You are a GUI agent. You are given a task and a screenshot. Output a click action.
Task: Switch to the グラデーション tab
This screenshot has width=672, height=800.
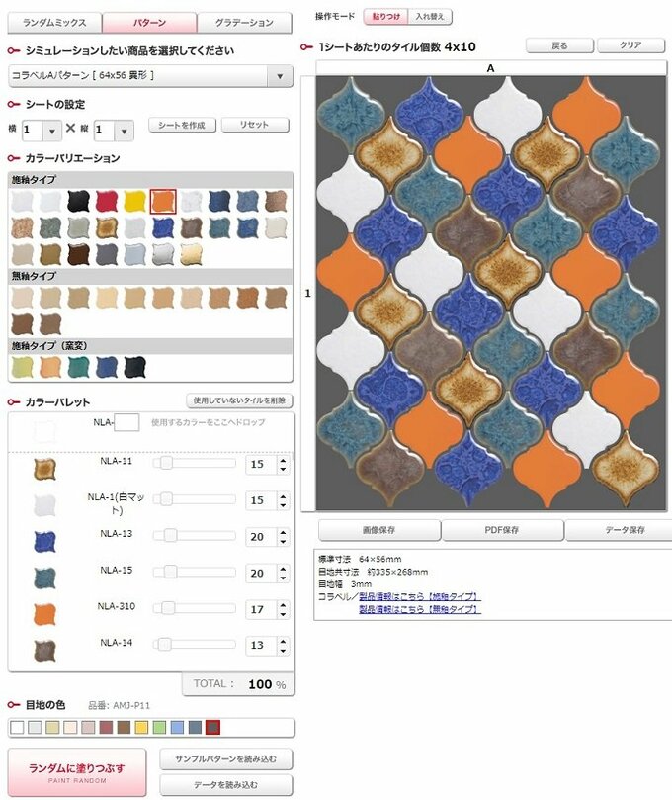(243, 23)
